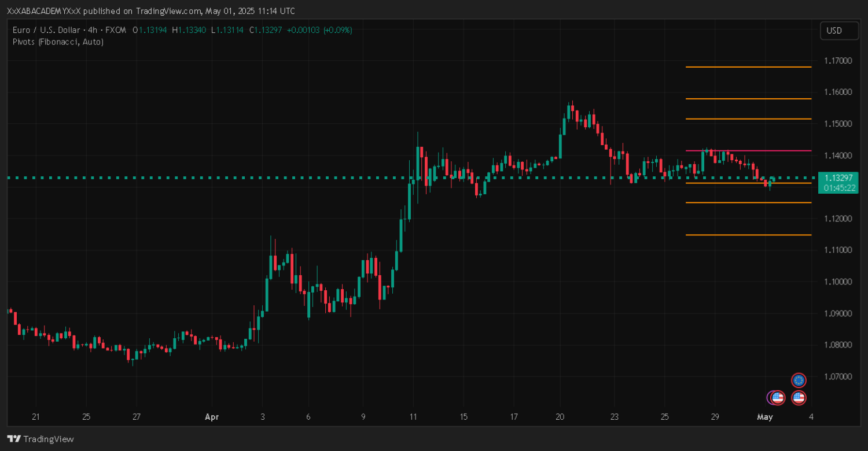Open the US flag event with purple ring
The width and height of the screenshot is (868, 451).
pos(778,398)
